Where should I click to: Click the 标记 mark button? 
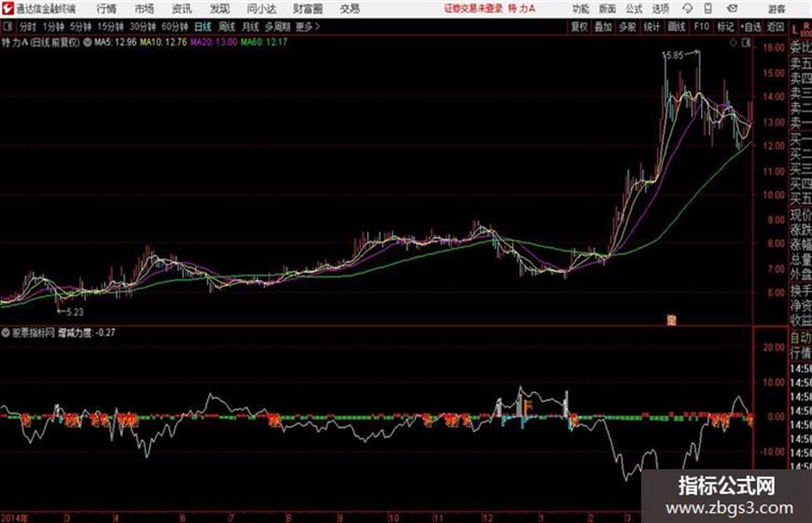pos(725,27)
